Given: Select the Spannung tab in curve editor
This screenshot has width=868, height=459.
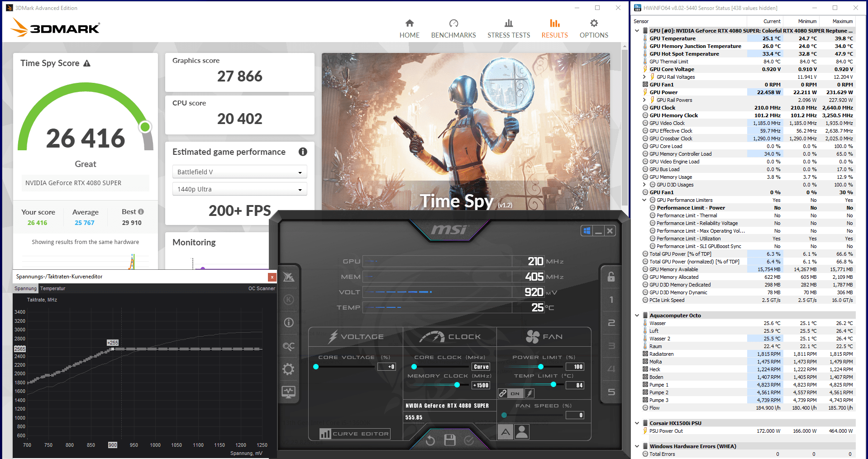Looking at the screenshot, I should click(x=25, y=288).
